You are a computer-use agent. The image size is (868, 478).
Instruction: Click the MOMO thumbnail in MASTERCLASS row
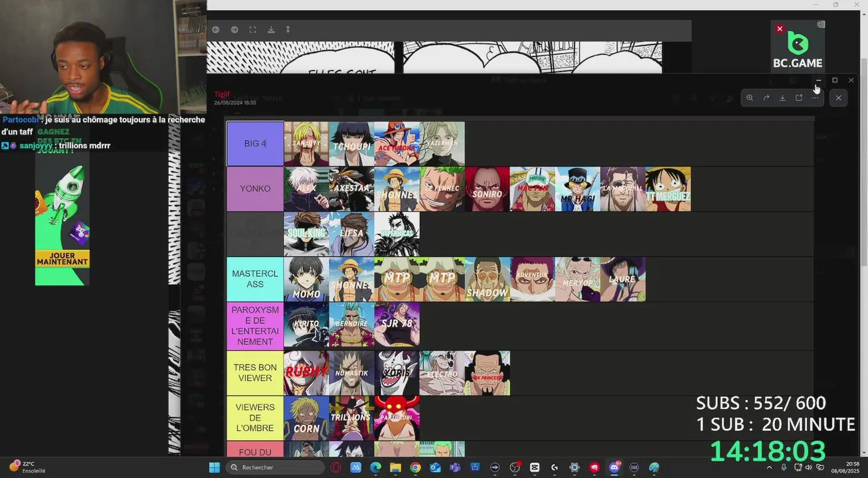[306, 279]
